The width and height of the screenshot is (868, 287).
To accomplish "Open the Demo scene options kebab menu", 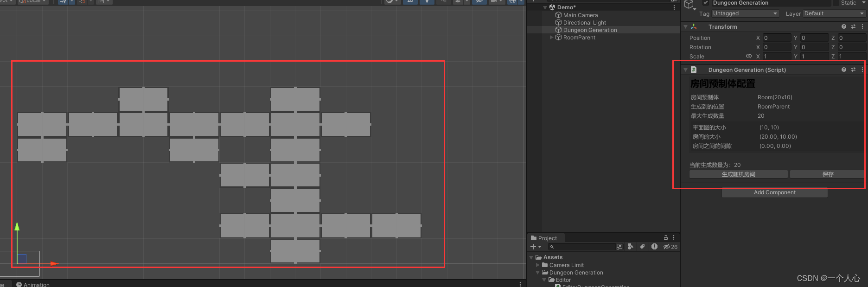I will pos(674,7).
